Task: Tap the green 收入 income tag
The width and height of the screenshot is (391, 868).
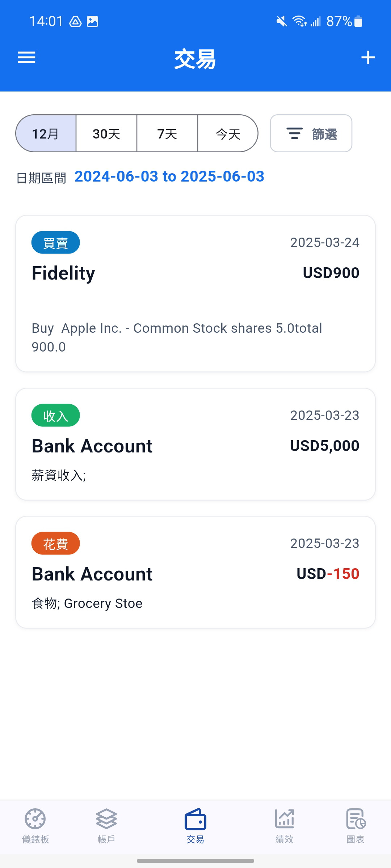Action: click(56, 415)
